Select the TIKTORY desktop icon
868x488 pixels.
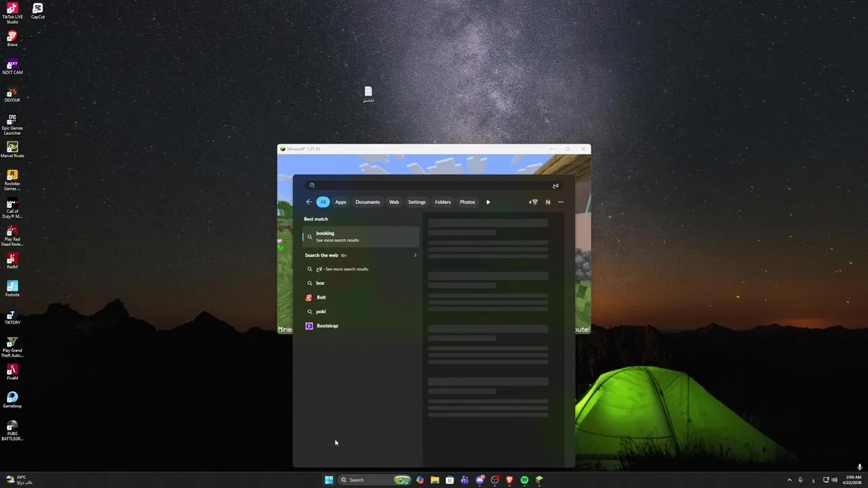click(12, 317)
